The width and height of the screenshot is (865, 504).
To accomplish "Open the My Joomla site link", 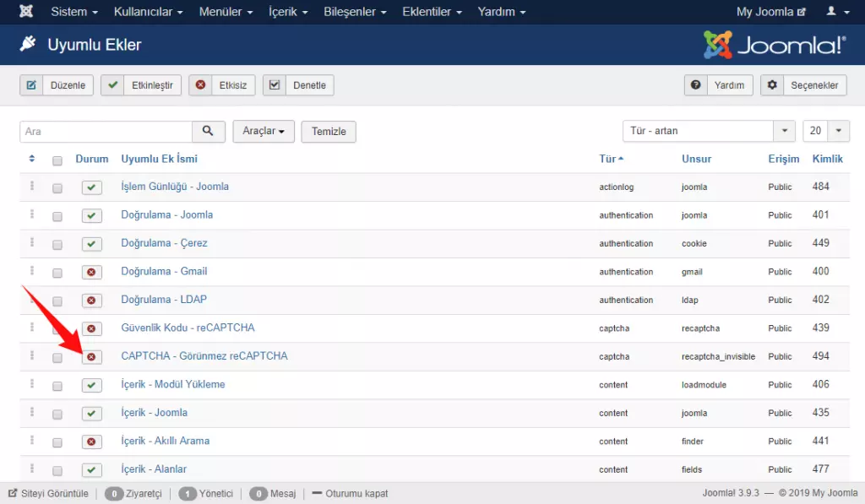I will point(770,12).
